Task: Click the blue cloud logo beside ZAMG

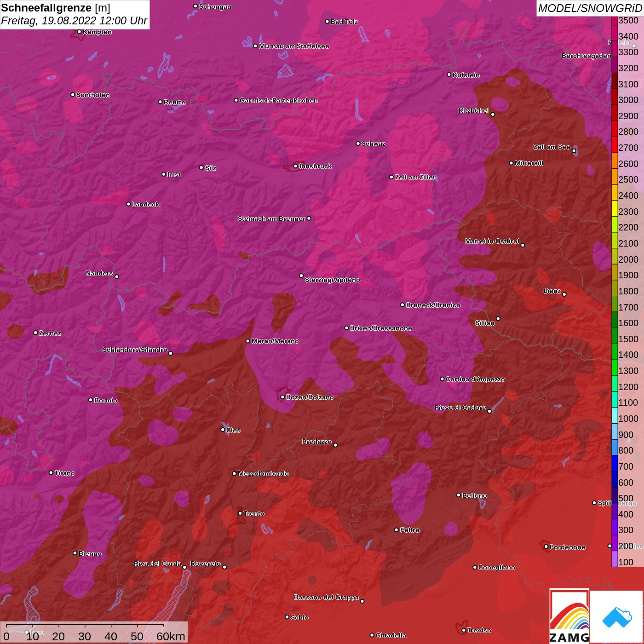Action: pos(617,617)
